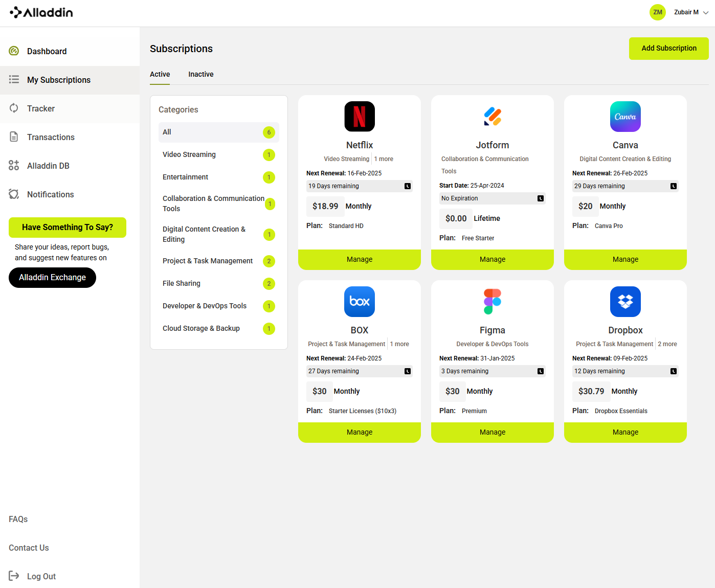Image resolution: width=715 pixels, height=588 pixels.
Task: Click the Dropbox '2 more' categories text
Action: coord(667,344)
